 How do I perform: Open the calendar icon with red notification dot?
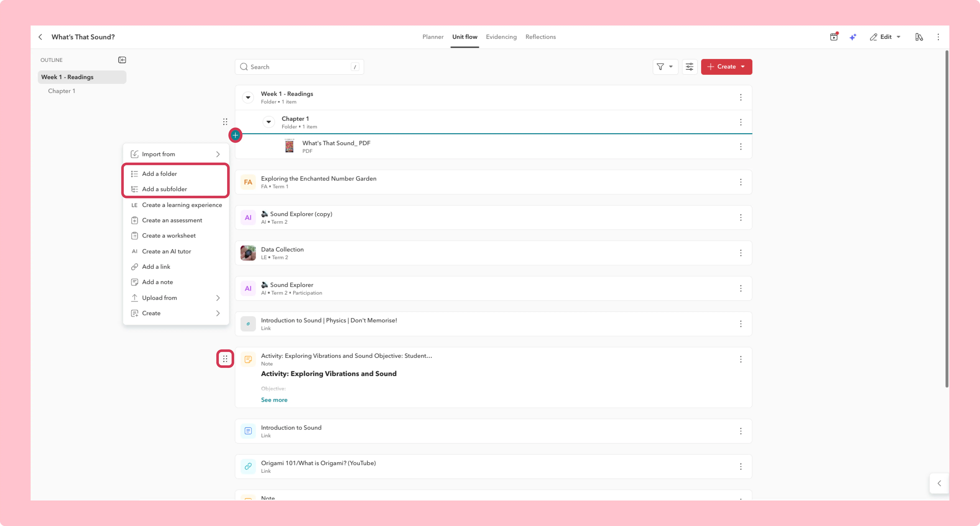point(834,37)
